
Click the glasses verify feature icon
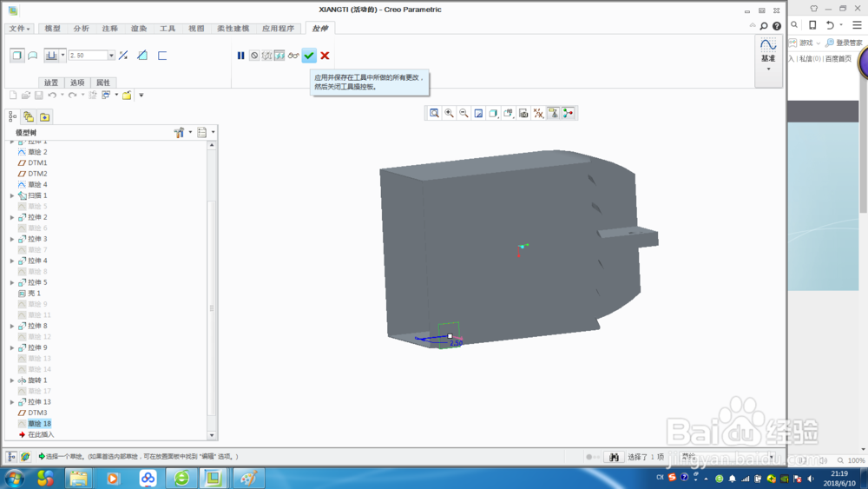(293, 56)
